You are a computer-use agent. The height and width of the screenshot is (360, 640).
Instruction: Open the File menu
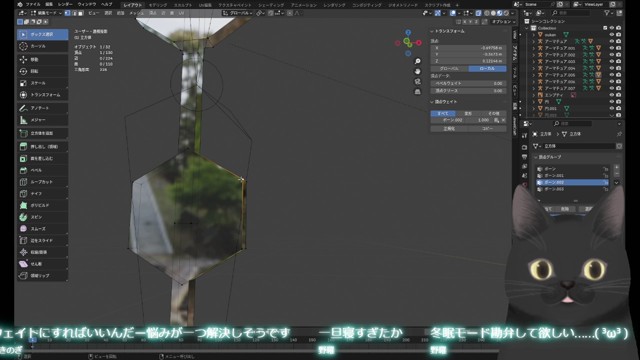click(33, 4)
